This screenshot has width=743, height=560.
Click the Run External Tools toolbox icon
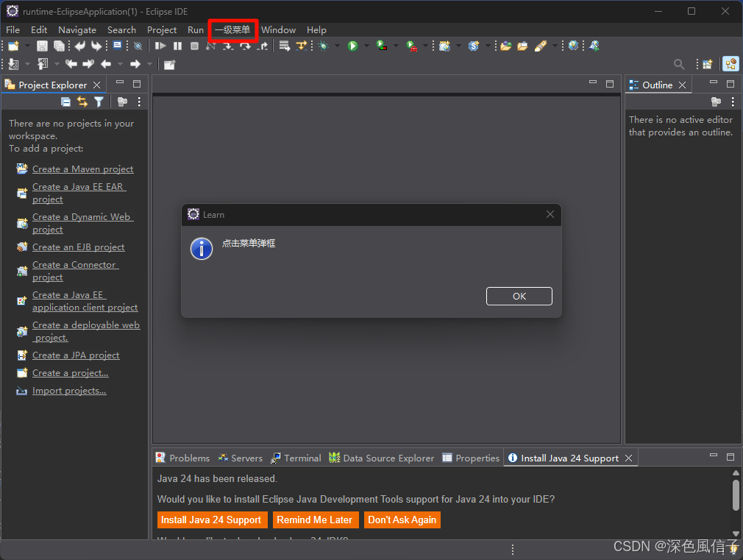pyautogui.click(x=412, y=46)
